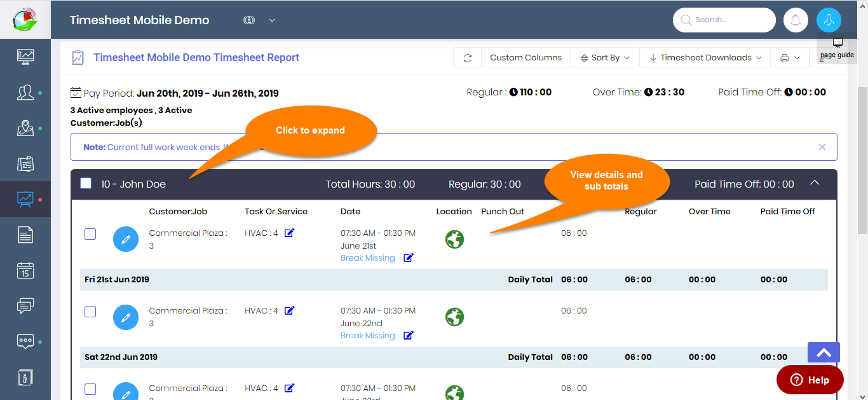The image size is (868, 400).
Task: Click the Fri 21st Jun 2019 daily total row
Action: pyautogui.click(x=454, y=279)
